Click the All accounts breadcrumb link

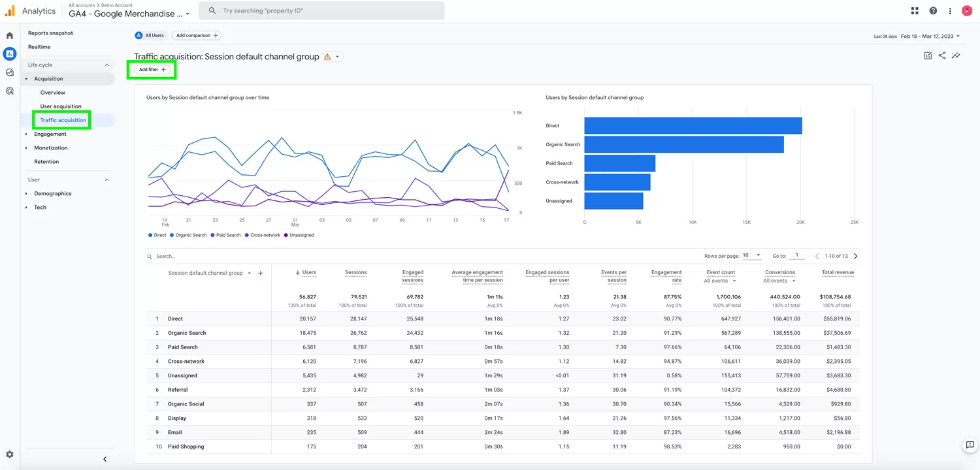[x=82, y=5]
